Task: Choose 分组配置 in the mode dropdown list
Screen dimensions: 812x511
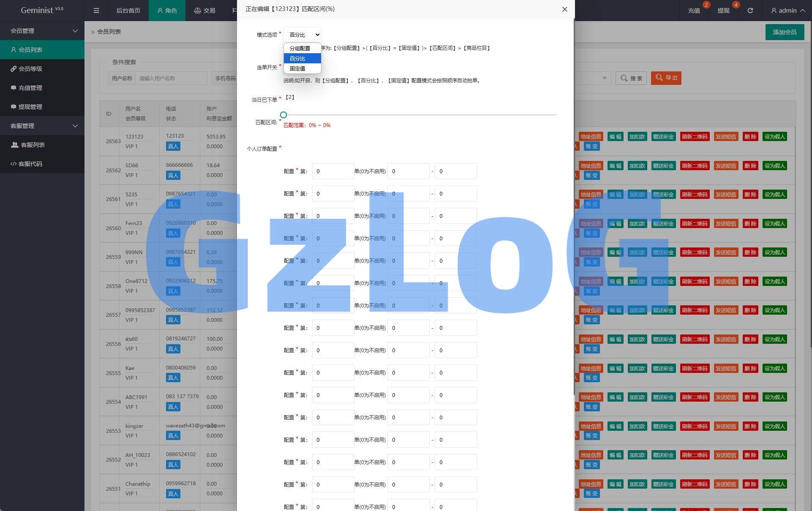Action: tap(300, 49)
